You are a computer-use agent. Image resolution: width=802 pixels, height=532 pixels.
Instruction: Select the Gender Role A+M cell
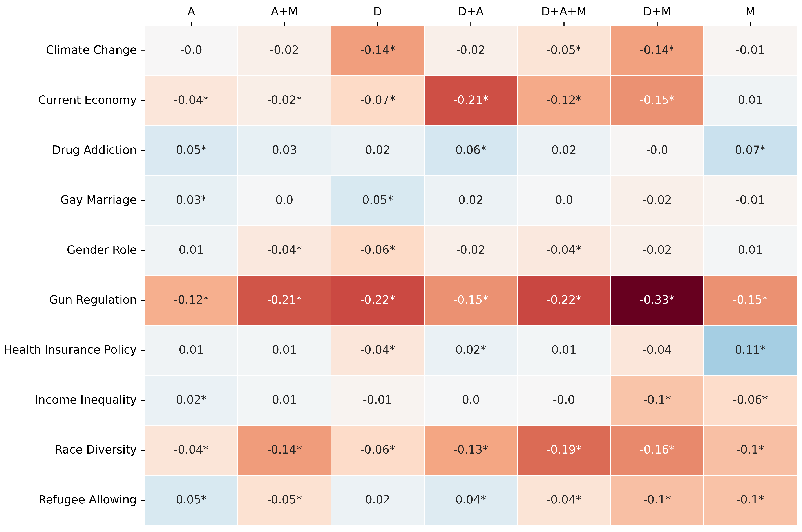coord(284,250)
